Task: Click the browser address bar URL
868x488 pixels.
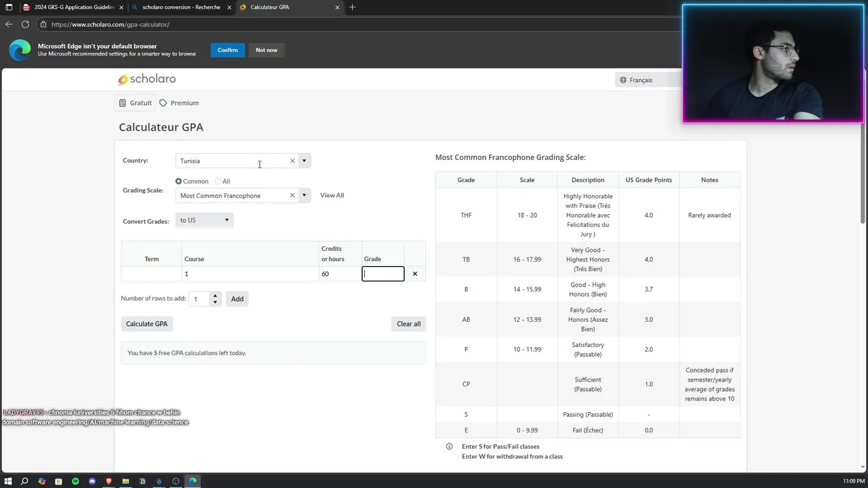Action: pos(111,24)
